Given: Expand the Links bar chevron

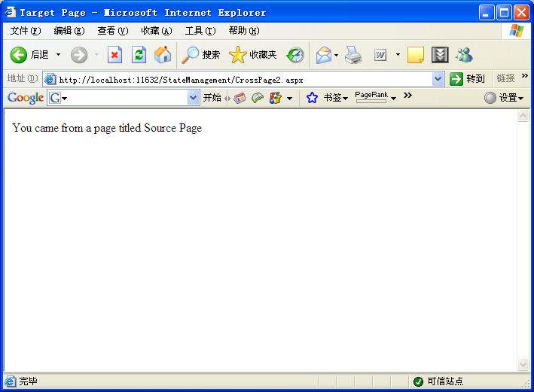Looking at the screenshot, I should 524,75.
